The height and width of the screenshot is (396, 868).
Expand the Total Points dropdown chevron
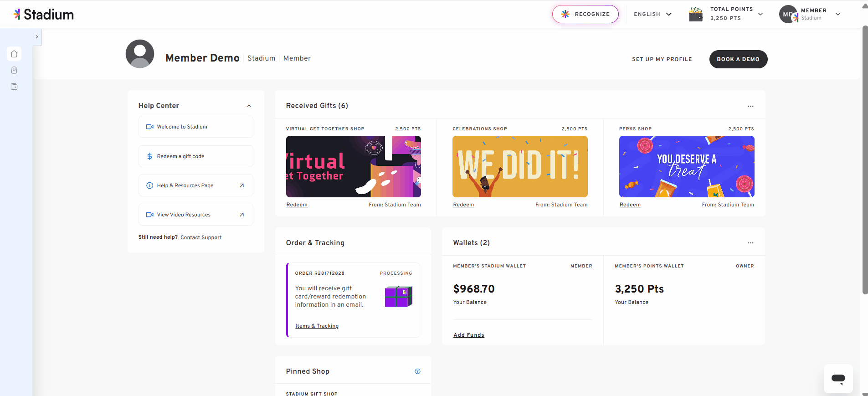[760, 14]
